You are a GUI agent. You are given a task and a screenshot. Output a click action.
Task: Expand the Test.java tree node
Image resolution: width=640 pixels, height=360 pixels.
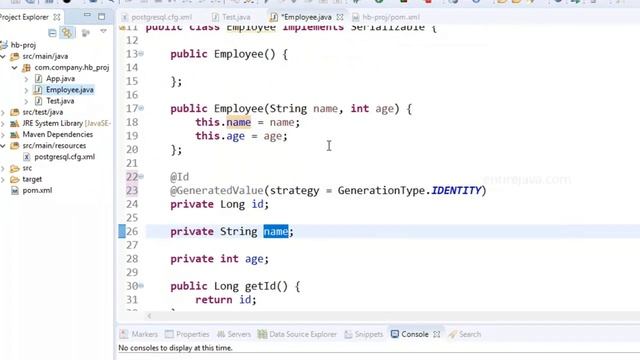click(x=26, y=101)
